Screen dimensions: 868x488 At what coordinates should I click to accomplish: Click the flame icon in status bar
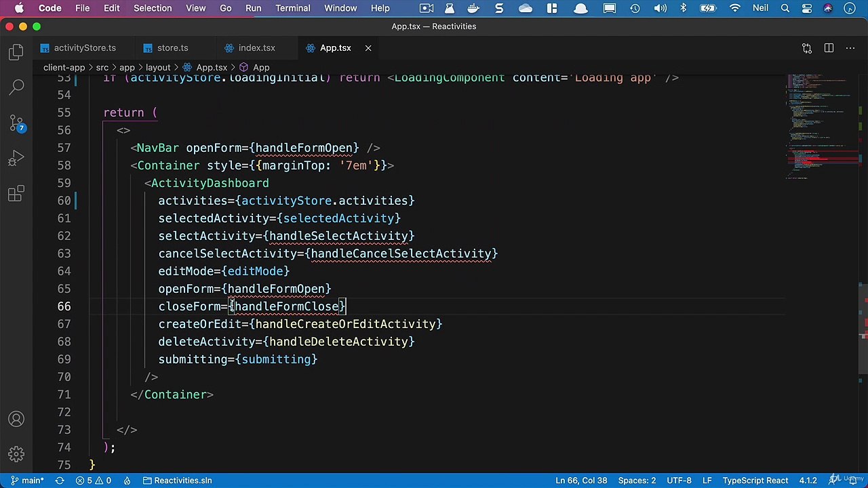(x=127, y=481)
